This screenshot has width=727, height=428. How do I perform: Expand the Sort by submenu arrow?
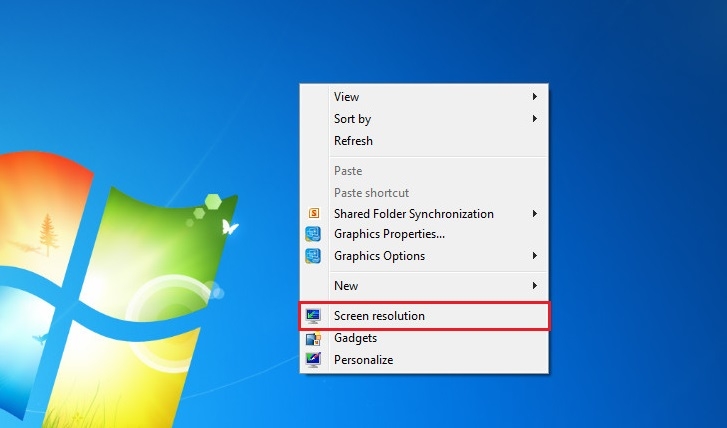(535, 119)
